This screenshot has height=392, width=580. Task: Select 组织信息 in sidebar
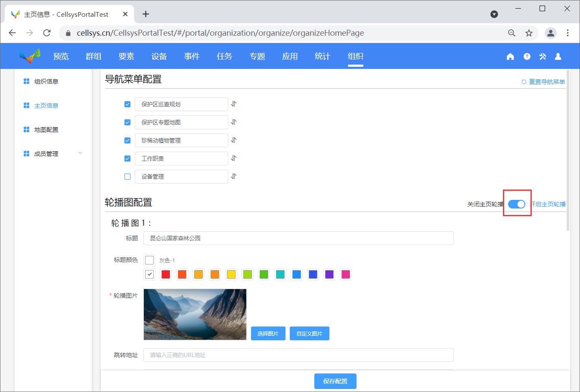[x=46, y=81]
